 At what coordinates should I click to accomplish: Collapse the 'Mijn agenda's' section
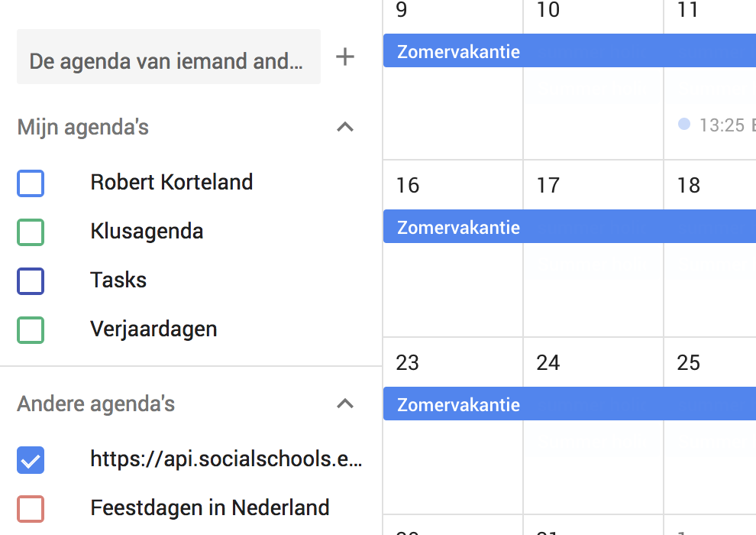[x=345, y=127]
